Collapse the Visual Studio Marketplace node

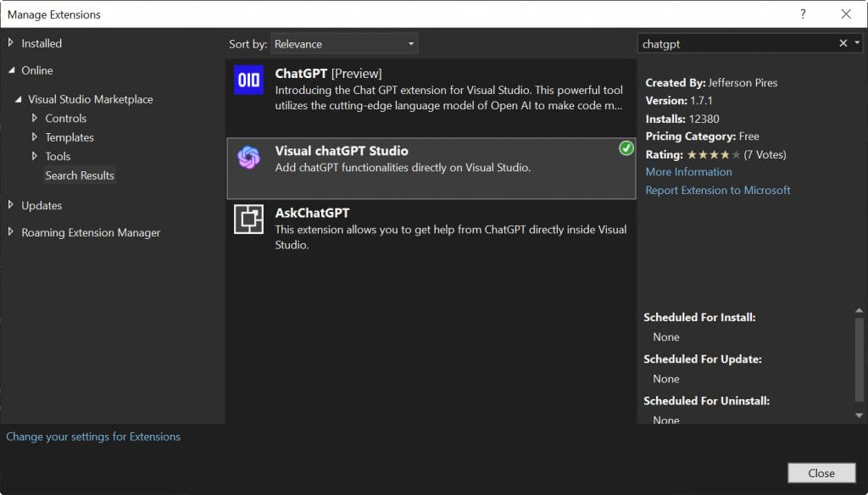pos(19,99)
